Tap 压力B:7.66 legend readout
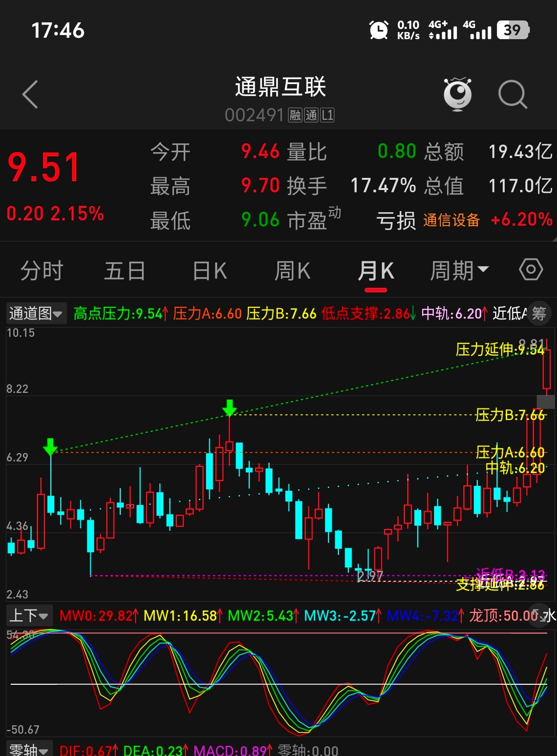Image resolution: width=557 pixels, height=756 pixels. click(x=281, y=313)
